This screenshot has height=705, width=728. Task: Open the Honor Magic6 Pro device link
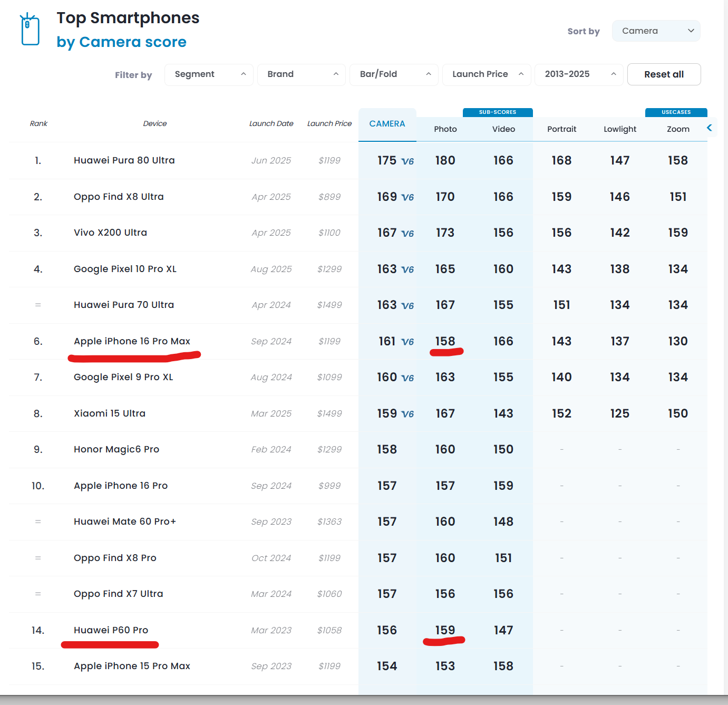pos(117,449)
